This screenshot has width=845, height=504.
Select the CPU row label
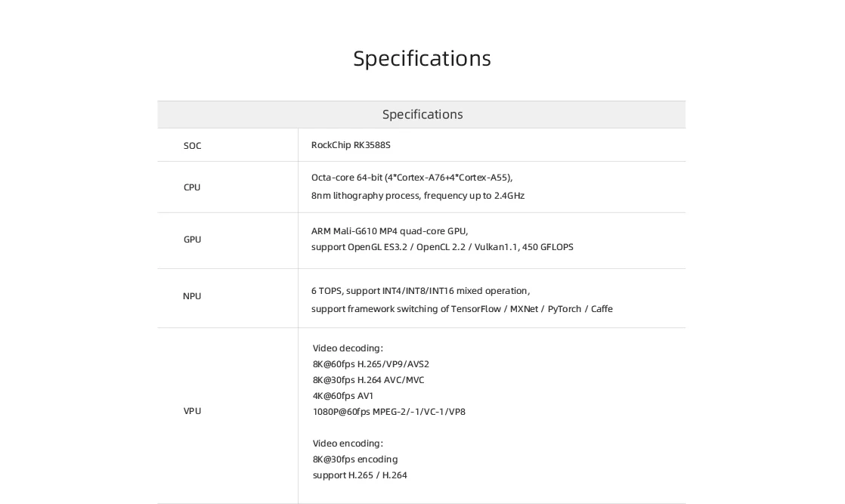click(x=192, y=187)
